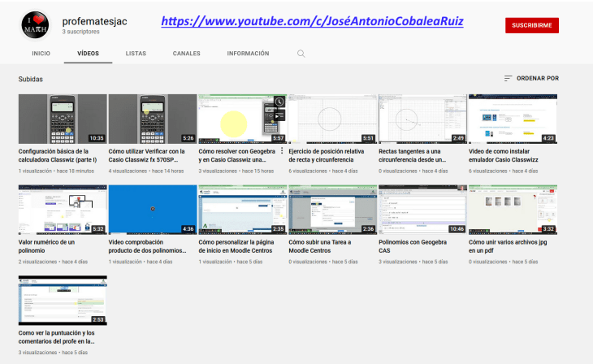Click the watch later clock icon

[x=279, y=102]
